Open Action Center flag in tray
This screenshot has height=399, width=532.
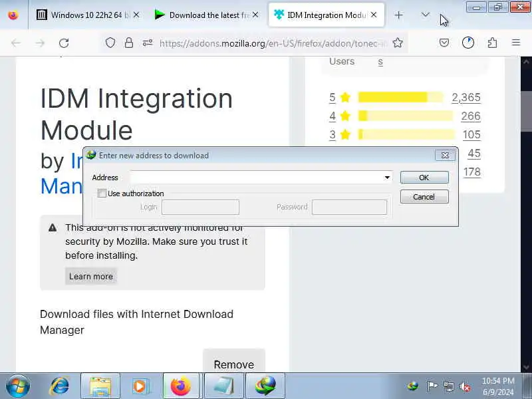(432, 386)
